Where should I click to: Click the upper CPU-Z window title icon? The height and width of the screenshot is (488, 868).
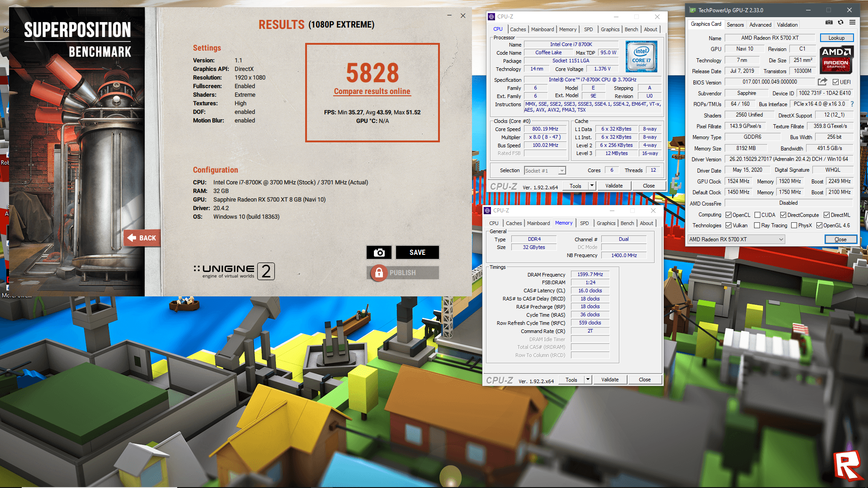tap(491, 17)
